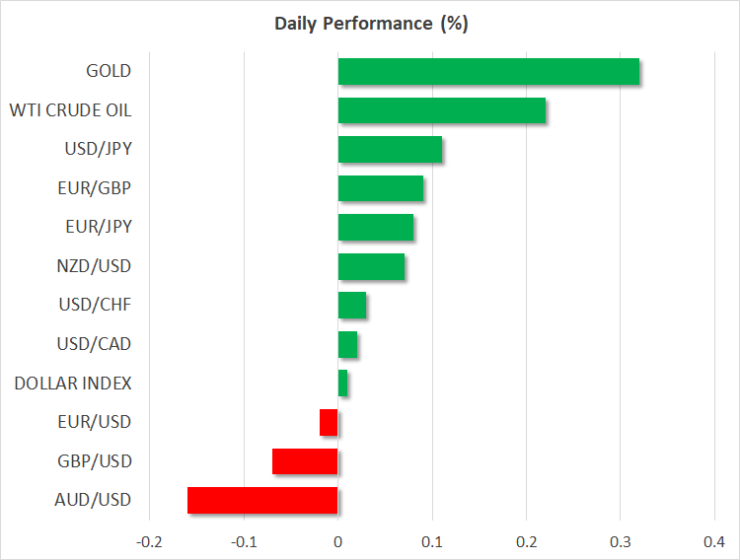This screenshot has height=560, width=740.
Task: Click the 0.4 x-axis value
Action: tap(714, 541)
